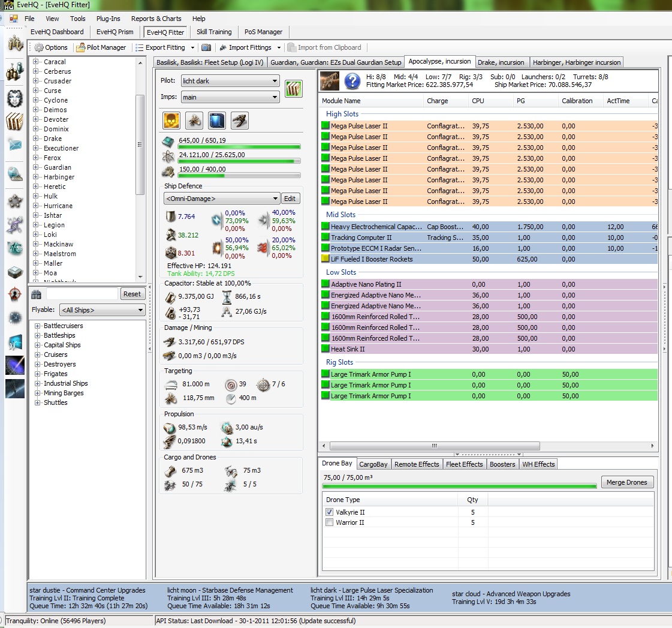Click the Export Fitting button
The width and height of the screenshot is (672, 628).
point(161,47)
